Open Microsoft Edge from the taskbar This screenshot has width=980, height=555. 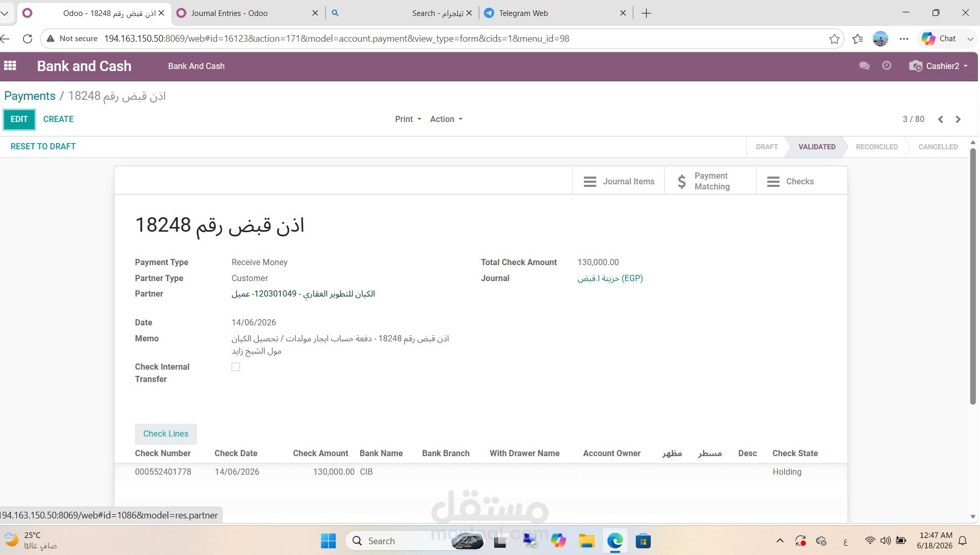(x=615, y=541)
